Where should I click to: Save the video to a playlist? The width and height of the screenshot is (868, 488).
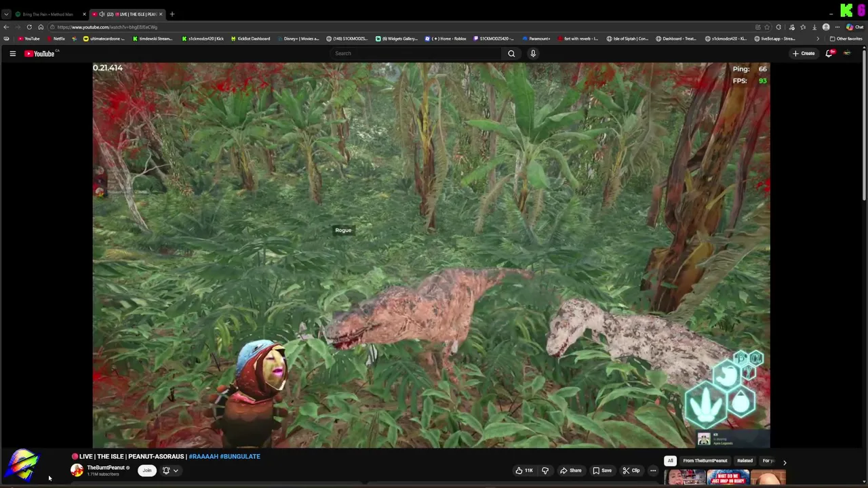pos(601,470)
